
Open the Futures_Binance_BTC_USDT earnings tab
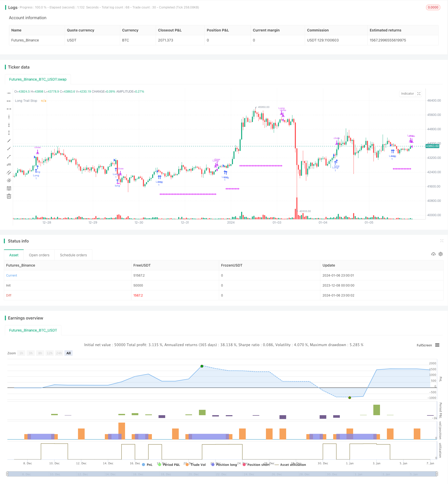coord(33,330)
